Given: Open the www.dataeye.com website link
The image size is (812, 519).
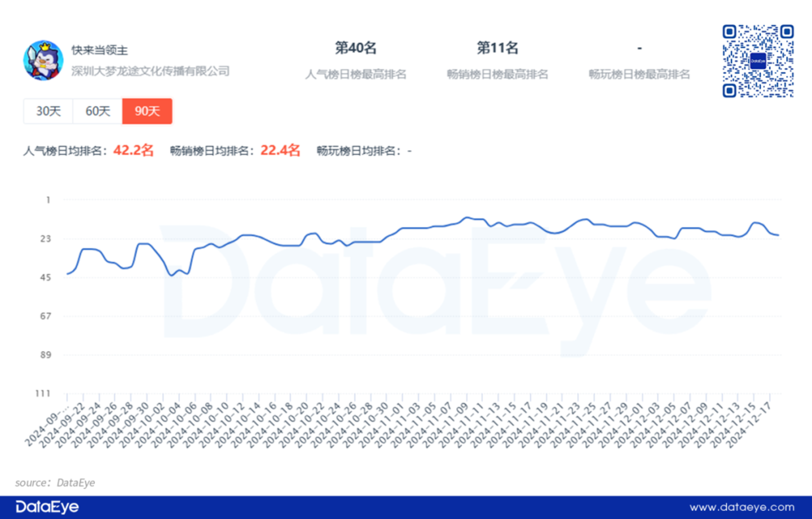Looking at the screenshot, I should pos(742,507).
